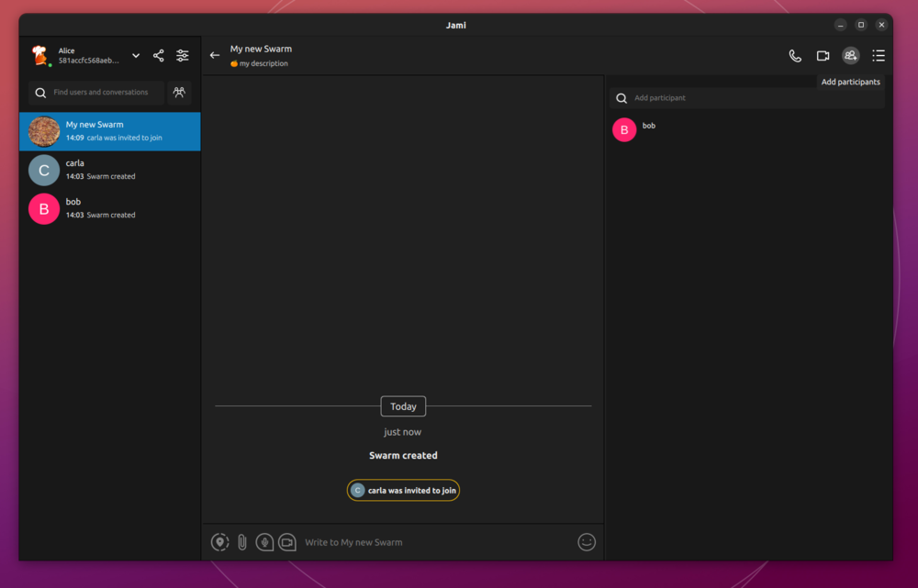Toggle the Add participants panel button
The height and width of the screenshot is (588, 918).
click(851, 56)
